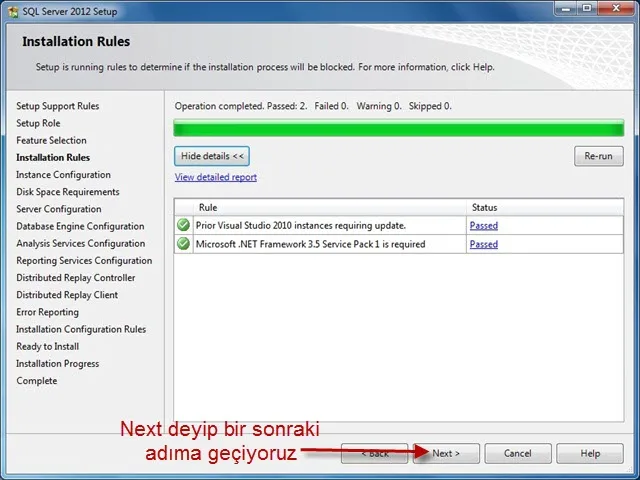This screenshot has height=480, width=640.
Task: Open Passed status for Visual Studio 2010 rule
Action: (x=484, y=225)
